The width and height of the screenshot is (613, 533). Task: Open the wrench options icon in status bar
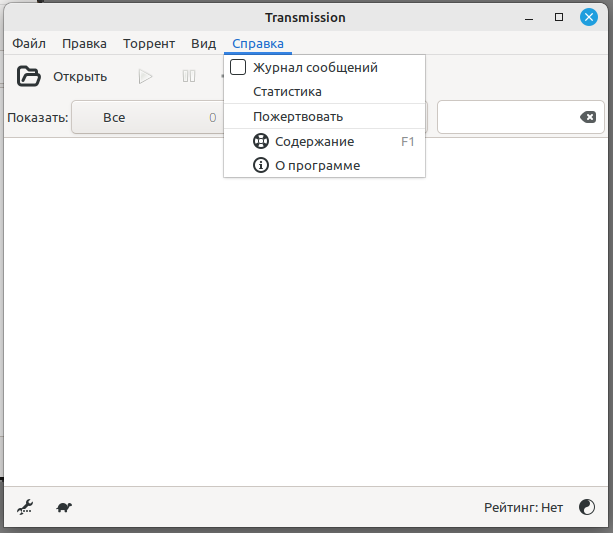(25, 508)
